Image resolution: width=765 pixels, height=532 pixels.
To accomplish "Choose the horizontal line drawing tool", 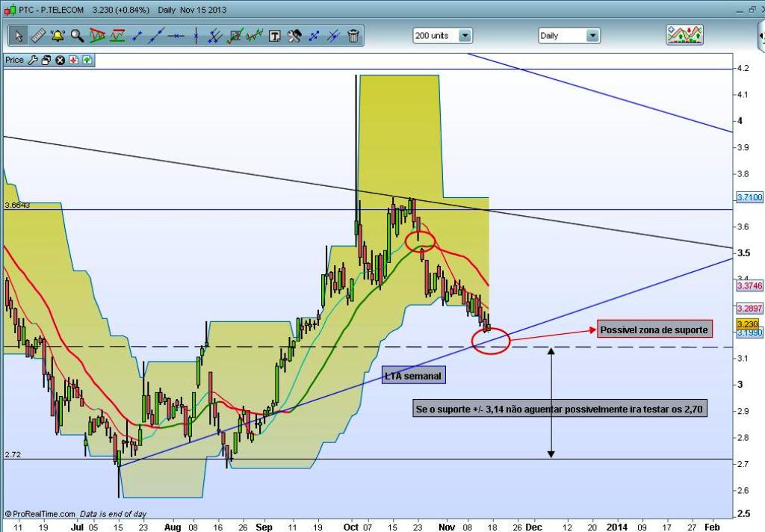I will point(176,36).
